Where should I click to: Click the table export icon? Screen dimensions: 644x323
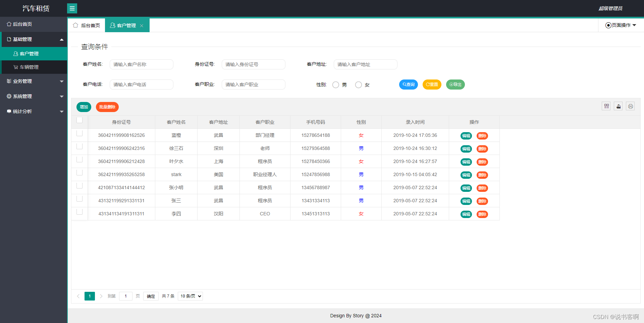coord(619,106)
